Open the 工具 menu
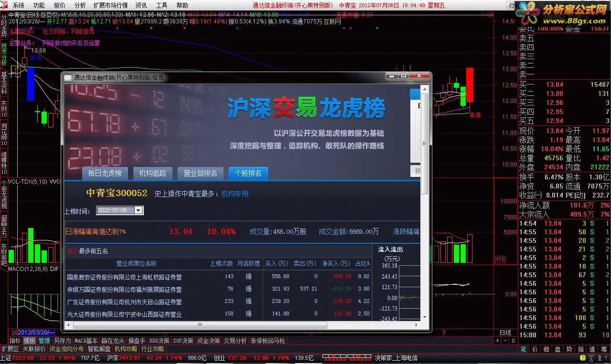The height and width of the screenshot is (364, 611). (x=162, y=5)
